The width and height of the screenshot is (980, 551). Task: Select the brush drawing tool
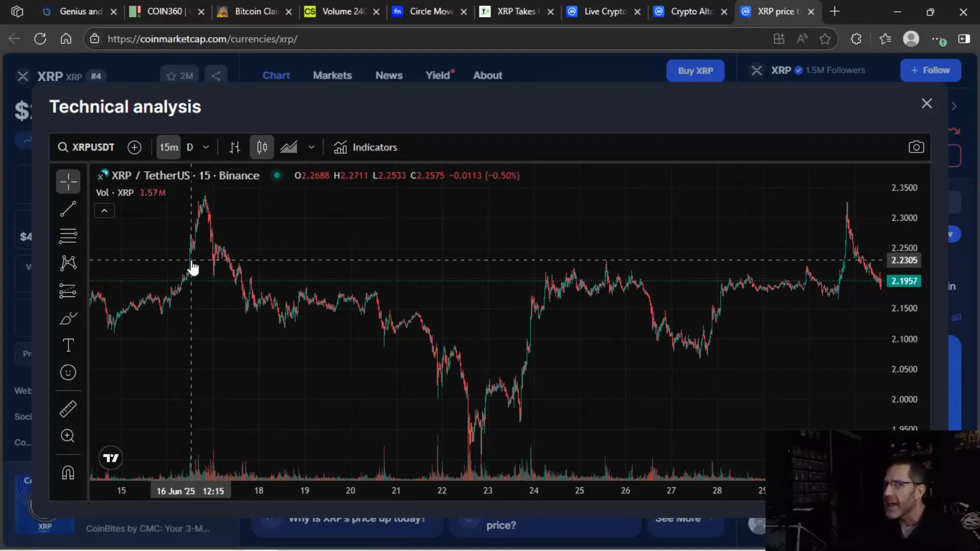click(x=68, y=318)
